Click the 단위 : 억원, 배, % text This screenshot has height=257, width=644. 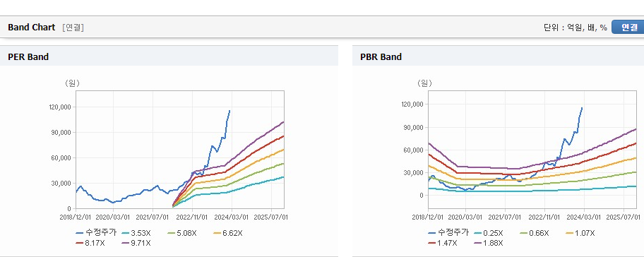(x=575, y=28)
